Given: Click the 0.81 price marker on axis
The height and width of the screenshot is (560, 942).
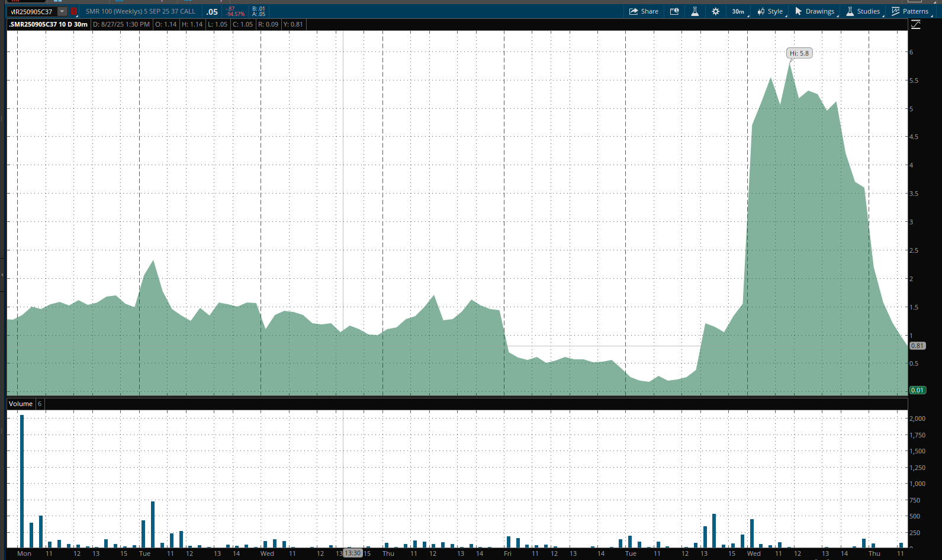Looking at the screenshot, I should pyautogui.click(x=917, y=346).
